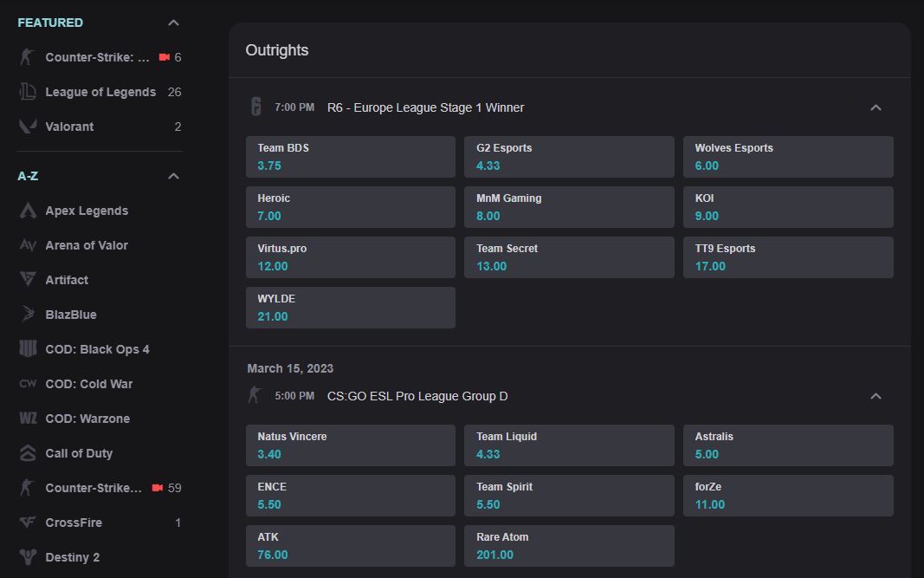924x578 pixels.
Task: Click the League of Legends icon
Action: [28, 91]
